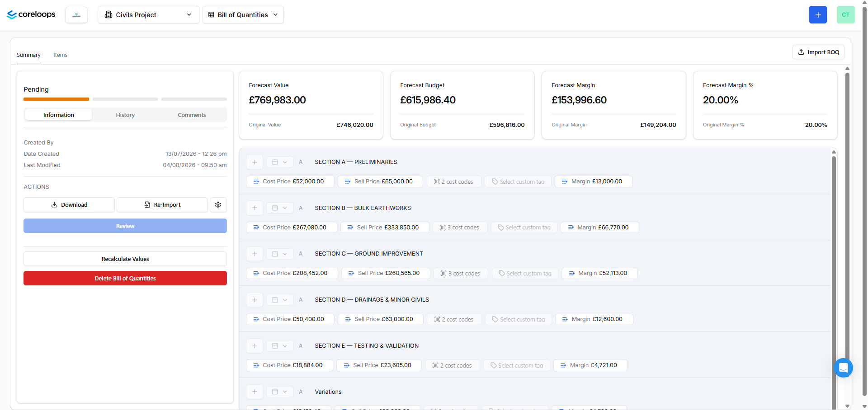Open the company logo thumbnail button

coord(76,15)
